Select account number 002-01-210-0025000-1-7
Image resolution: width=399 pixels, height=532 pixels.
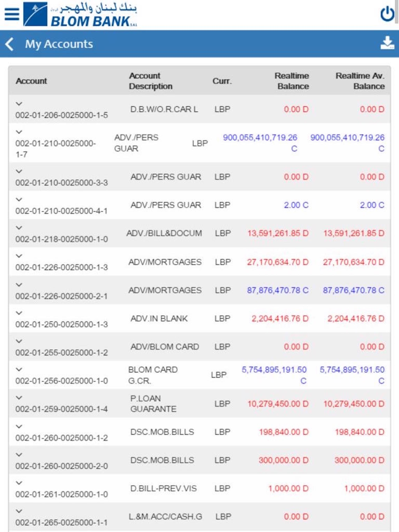[56, 149]
